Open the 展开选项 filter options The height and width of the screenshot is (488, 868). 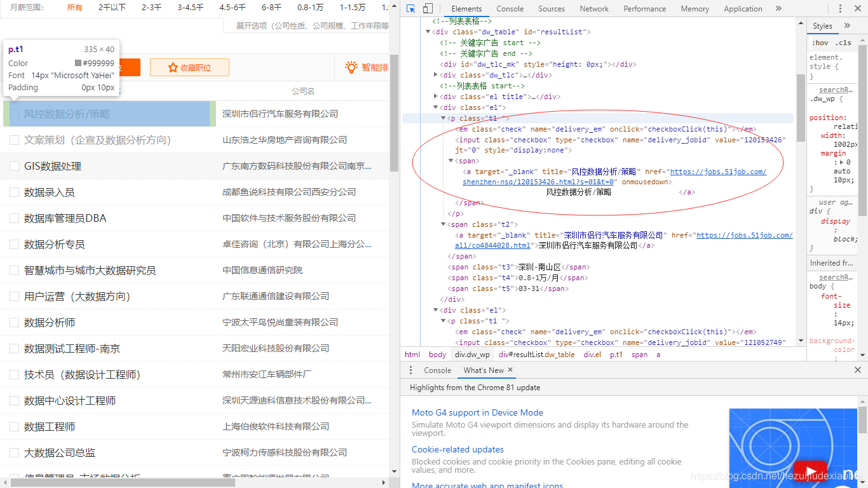[x=312, y=26]
